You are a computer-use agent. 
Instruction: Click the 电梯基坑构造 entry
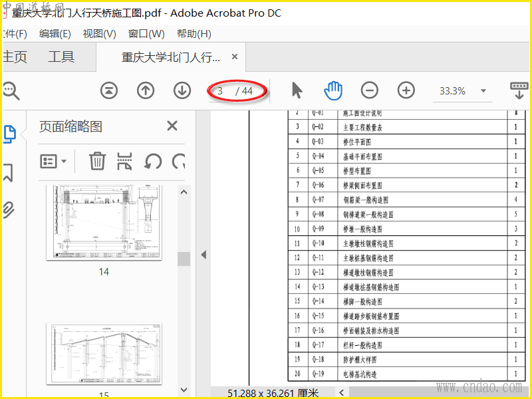(360, 374)
